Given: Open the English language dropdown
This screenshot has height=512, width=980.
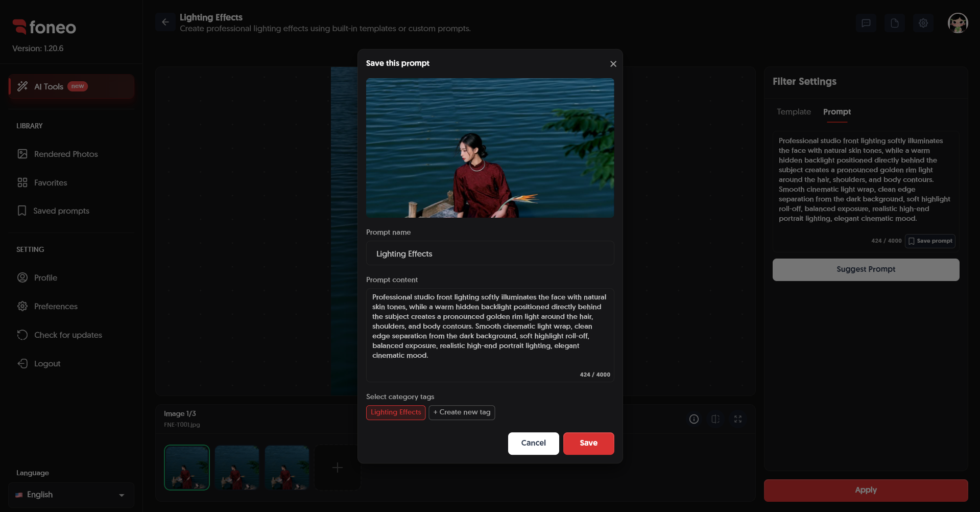Looking at the screenshot, I should [x=71, y=495].
